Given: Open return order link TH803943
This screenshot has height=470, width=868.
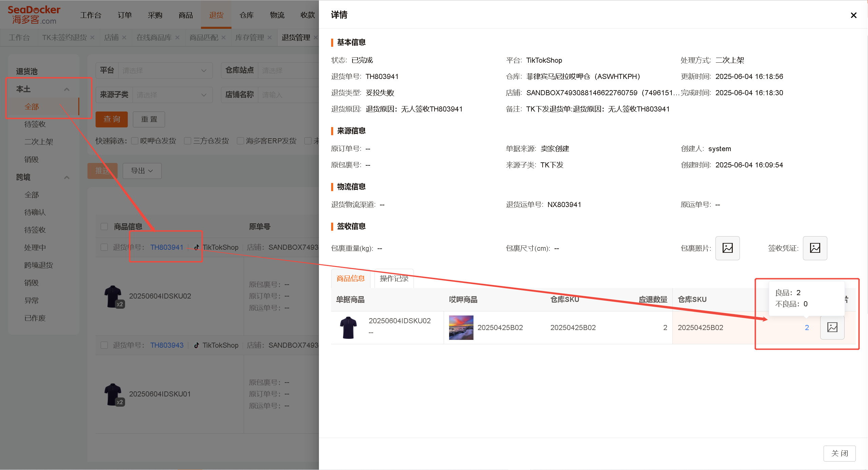Looking at the screenshot, I should coord(167,345).
